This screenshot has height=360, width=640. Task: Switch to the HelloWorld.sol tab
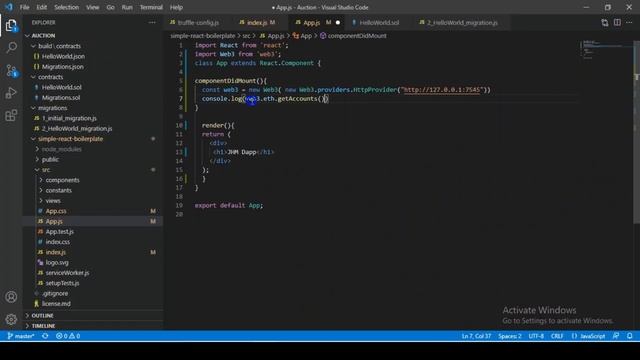[x=379, y=23]
